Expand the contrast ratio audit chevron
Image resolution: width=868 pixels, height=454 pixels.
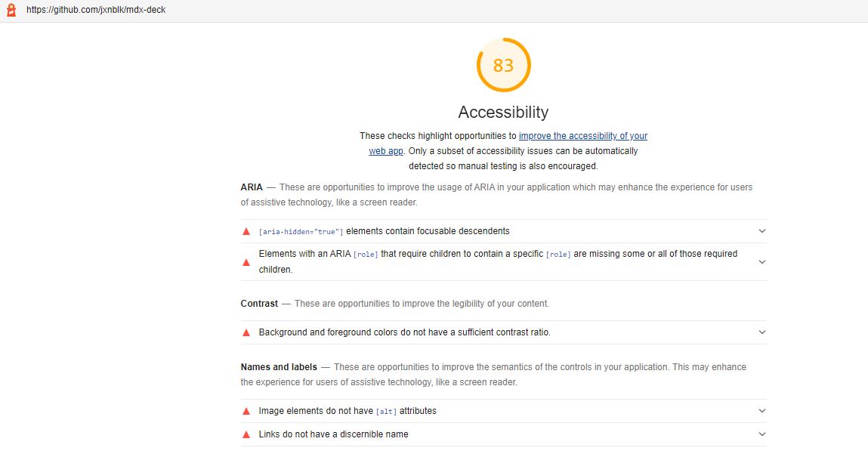(762, 332)
